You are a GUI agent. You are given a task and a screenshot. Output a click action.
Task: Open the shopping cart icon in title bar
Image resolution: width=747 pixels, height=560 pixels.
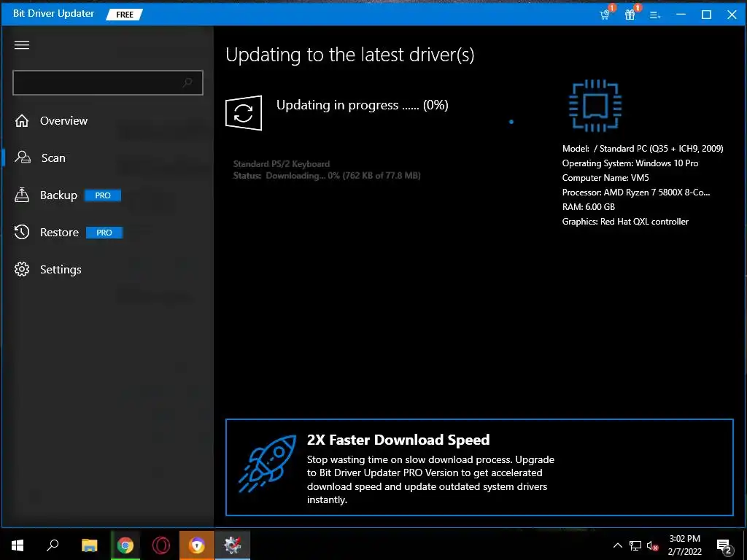pos(605,14)
